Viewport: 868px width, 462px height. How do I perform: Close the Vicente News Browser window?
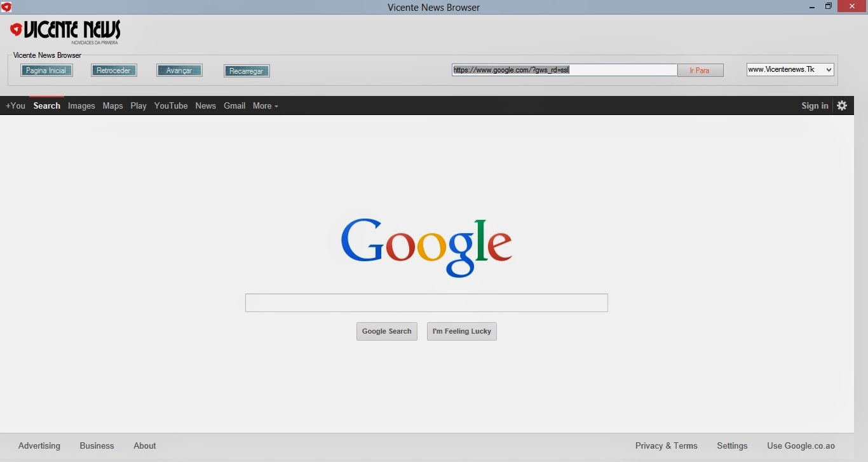pyautogui.click(x=852, y=6)
